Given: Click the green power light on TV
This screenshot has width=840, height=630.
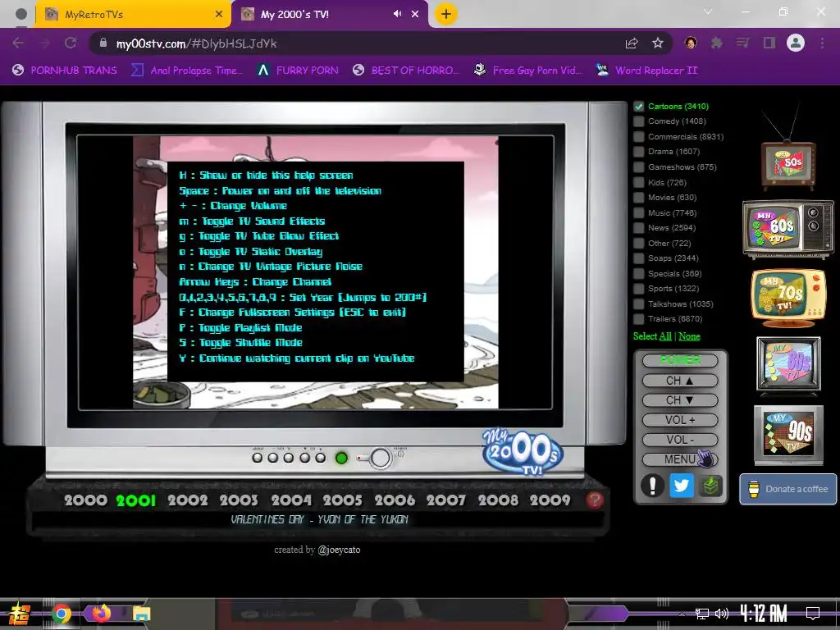Looking at the screenshot, I should 341,458.
